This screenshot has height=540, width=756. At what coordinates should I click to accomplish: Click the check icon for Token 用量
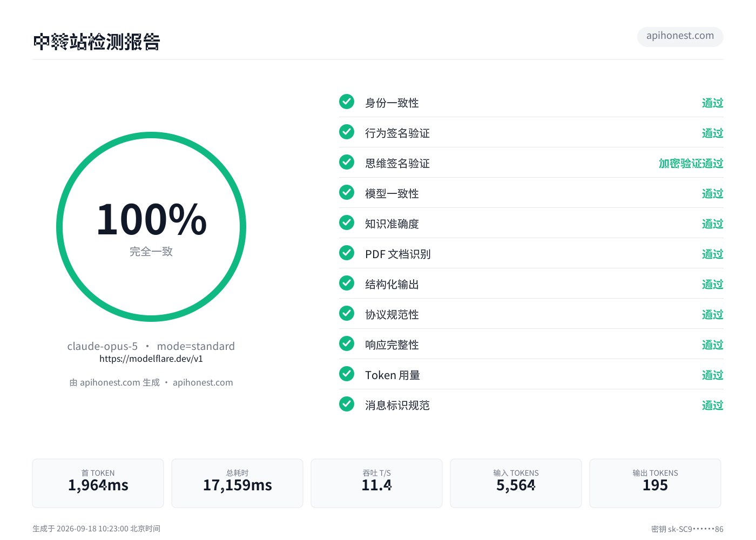[347, 374]
